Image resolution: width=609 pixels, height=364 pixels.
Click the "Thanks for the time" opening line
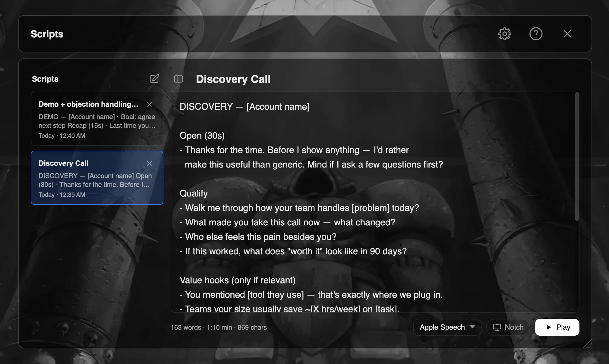click(x=294, y=150)
